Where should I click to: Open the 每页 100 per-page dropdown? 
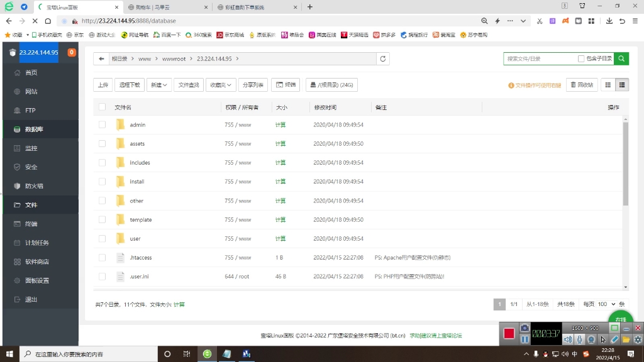[607, 304]
